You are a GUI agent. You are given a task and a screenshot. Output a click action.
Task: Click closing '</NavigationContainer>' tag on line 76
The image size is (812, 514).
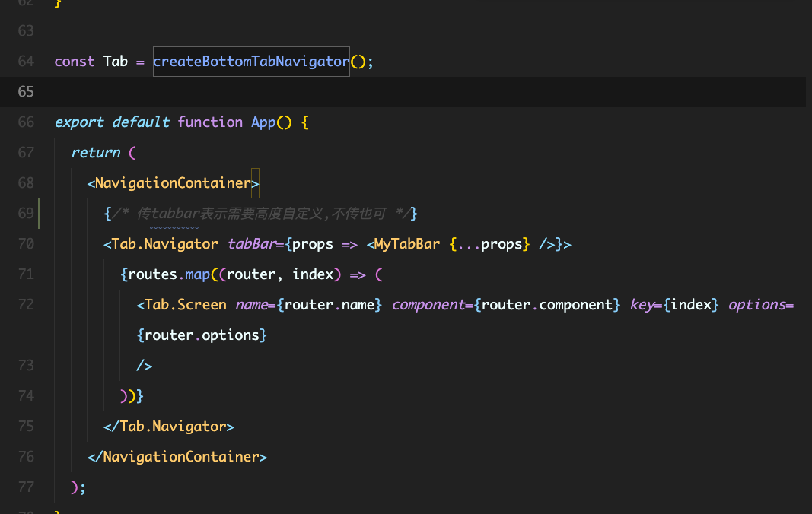coord(177,457)
